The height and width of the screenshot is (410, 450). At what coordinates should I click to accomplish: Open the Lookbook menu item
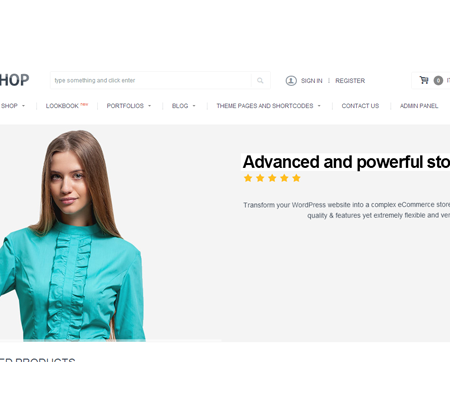coord(62,106)
